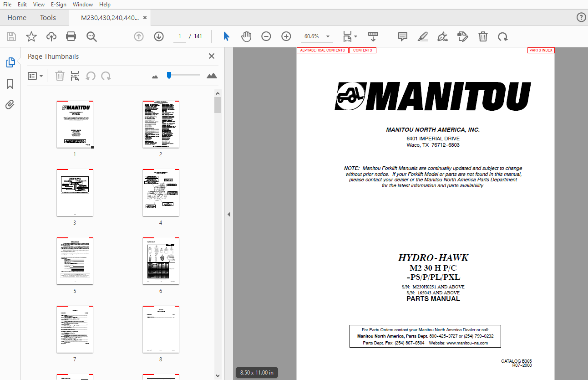
Task: Activate the hand pan tool
Action: (246, 36)
